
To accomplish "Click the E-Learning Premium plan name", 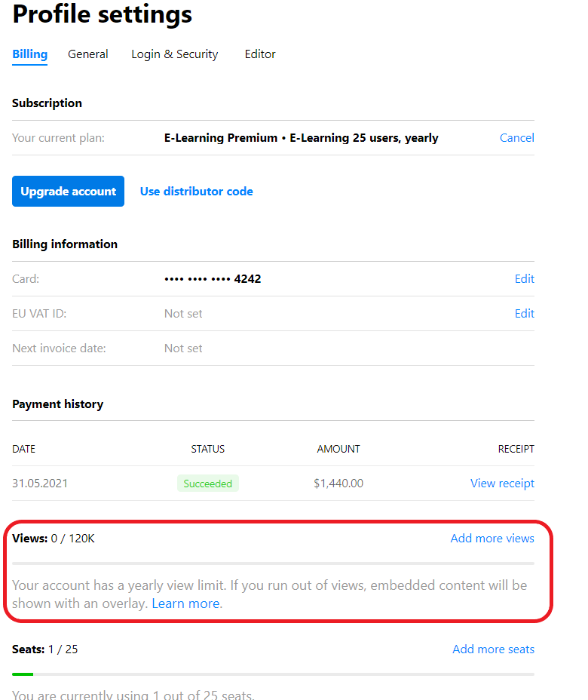I will coord(221,137).
